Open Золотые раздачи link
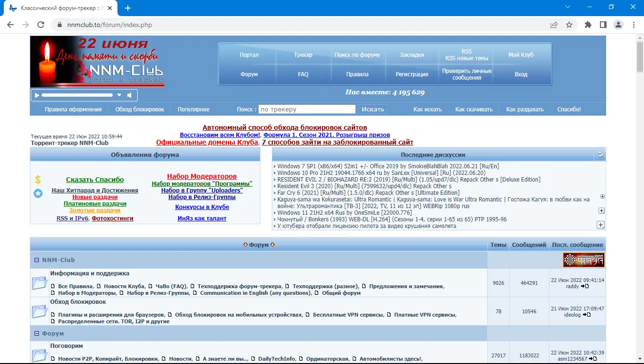Screen dimensions: 644x364 point(95,210)
